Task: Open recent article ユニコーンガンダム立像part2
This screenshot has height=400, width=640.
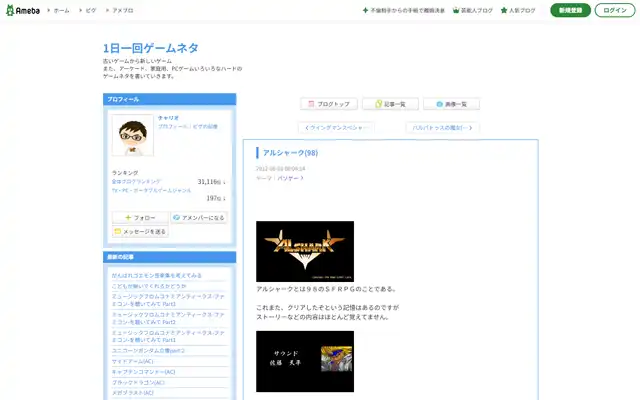Action: click(x=148, y=351)
